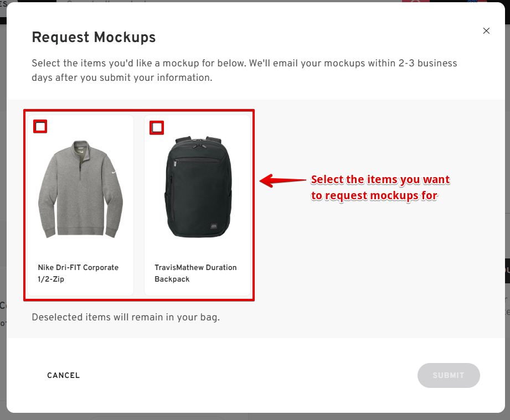Image resolution: width=510 pixels, height=420 pixels.
Task: Click the TravisMathew Duration Backpack product name
Action: pos(195,273)
